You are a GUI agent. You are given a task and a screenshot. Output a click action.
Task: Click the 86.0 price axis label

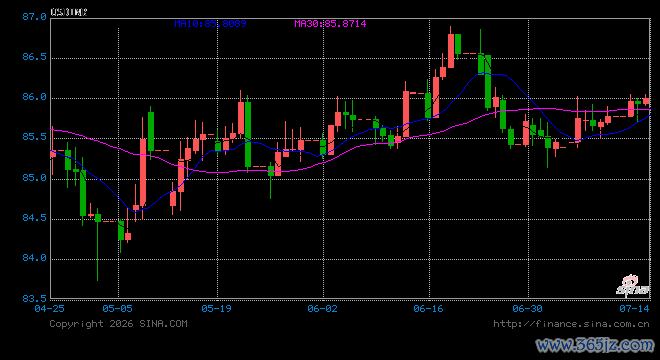coord(34,97)
